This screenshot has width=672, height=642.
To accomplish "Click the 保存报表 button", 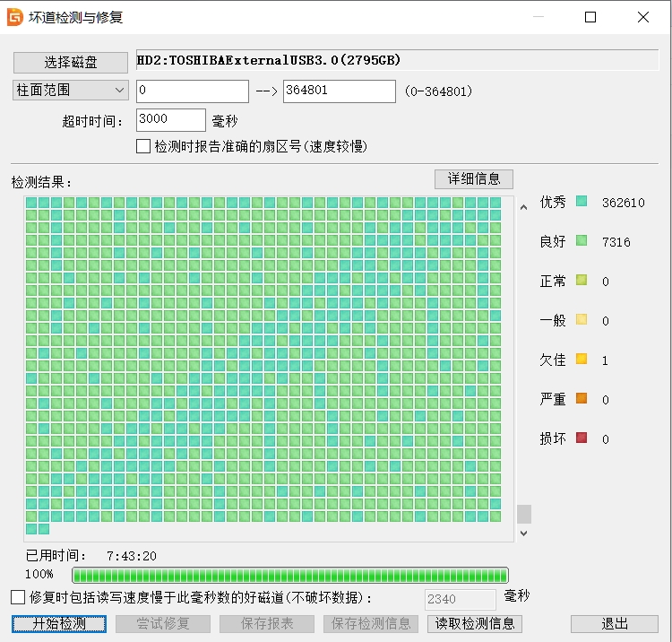I will (267, 623).
